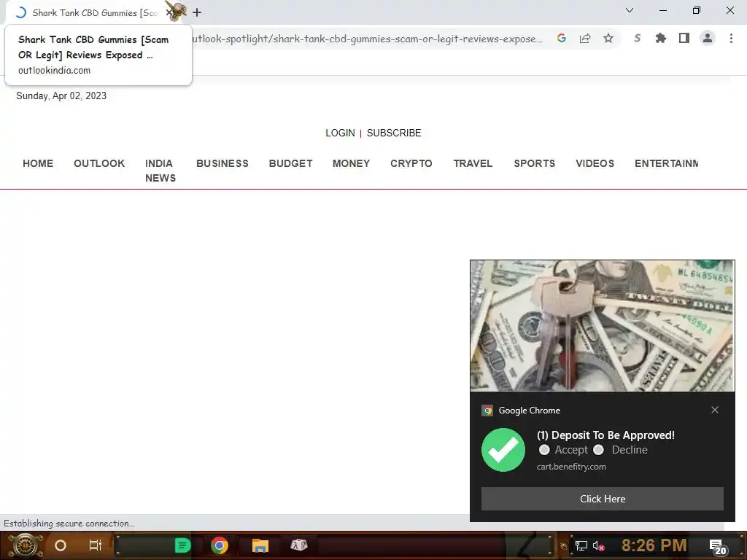The width and height of the screenshot is (747, 560).
Task: Open the BUDGET section
Action: tap(290, 163)
